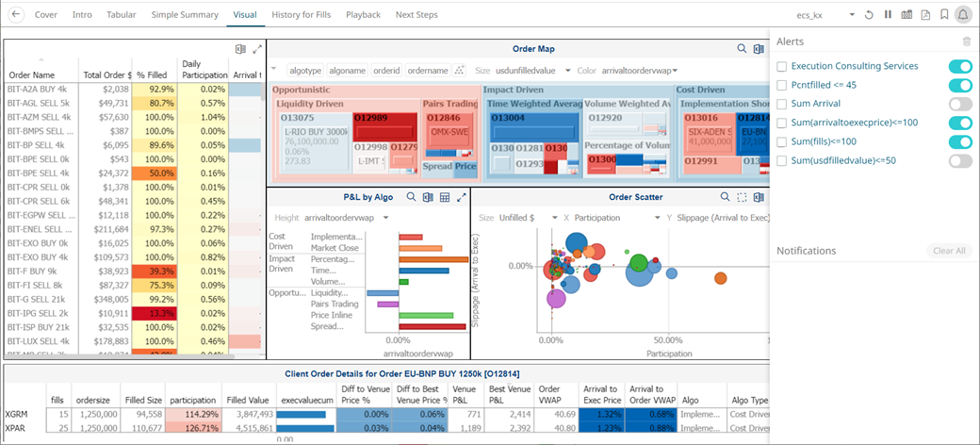
Task: Switch to the Playback tab
Action: click(x=363, y=14)
